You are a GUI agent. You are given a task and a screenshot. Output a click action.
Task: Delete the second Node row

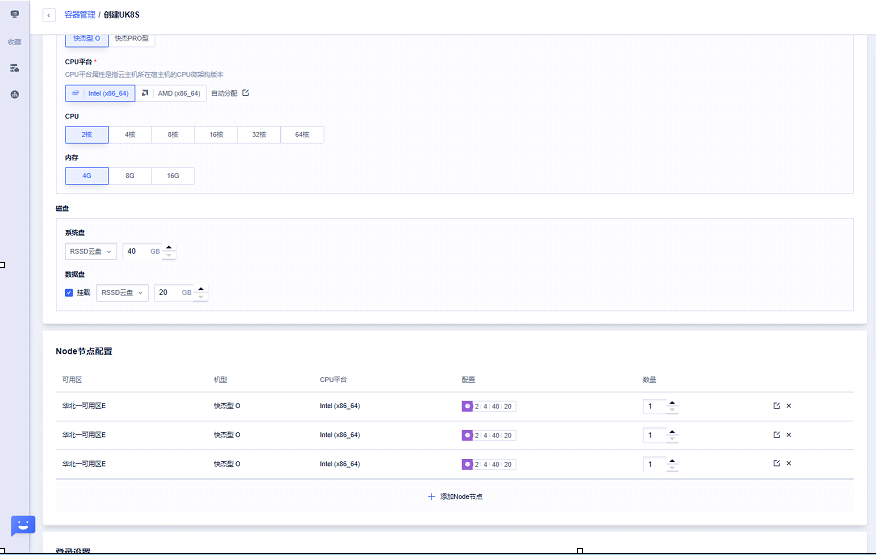pos(788,435)
